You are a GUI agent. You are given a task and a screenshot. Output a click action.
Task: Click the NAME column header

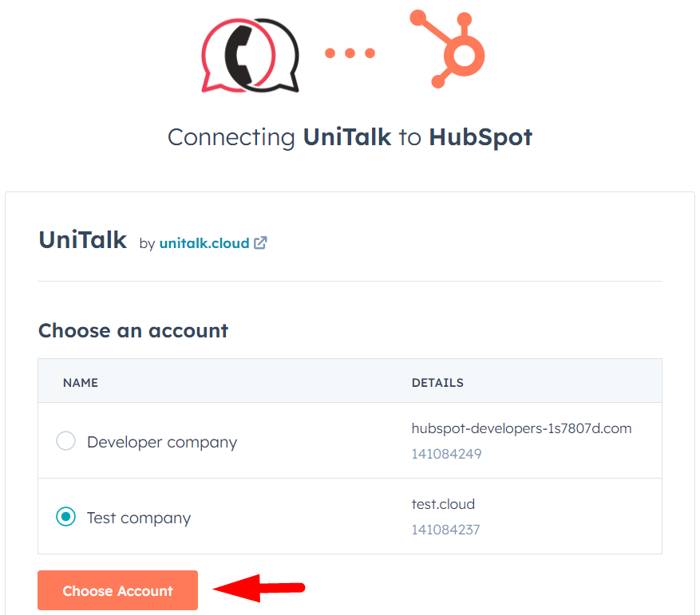(x=81, y=383)
